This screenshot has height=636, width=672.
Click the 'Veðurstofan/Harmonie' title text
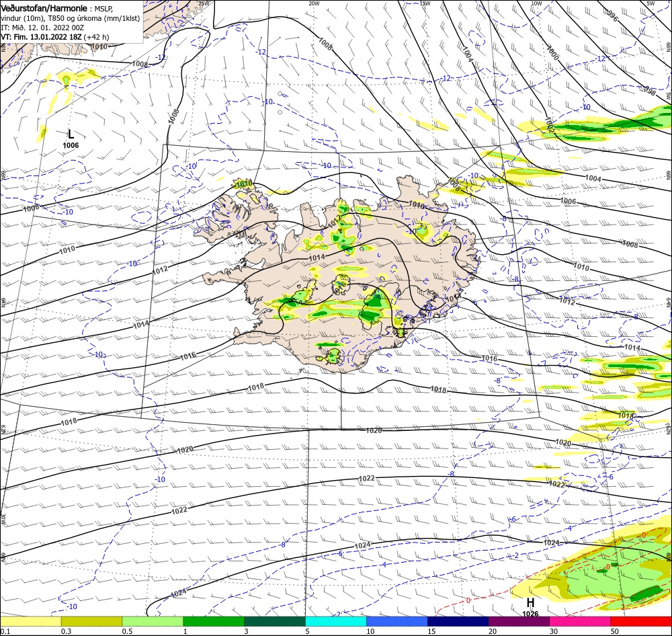[x=44, y=8]
